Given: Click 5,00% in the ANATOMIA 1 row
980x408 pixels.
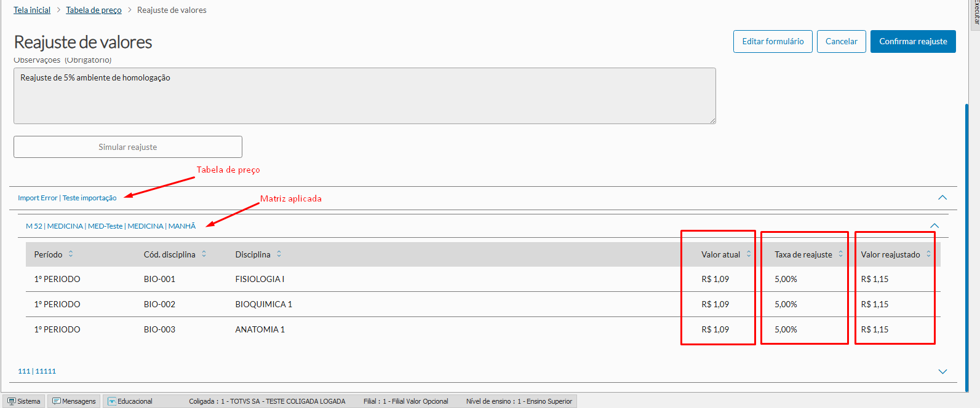Looking at the screenshot, I should (786, 329).
